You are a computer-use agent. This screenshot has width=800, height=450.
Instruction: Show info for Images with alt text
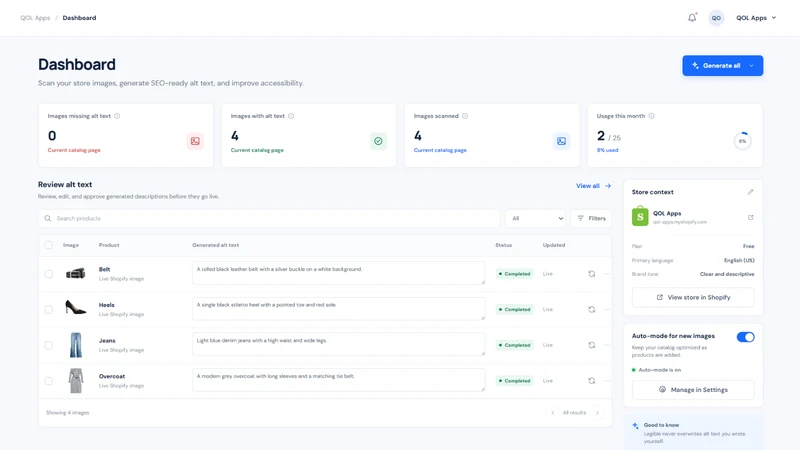(x=291, y=116)
